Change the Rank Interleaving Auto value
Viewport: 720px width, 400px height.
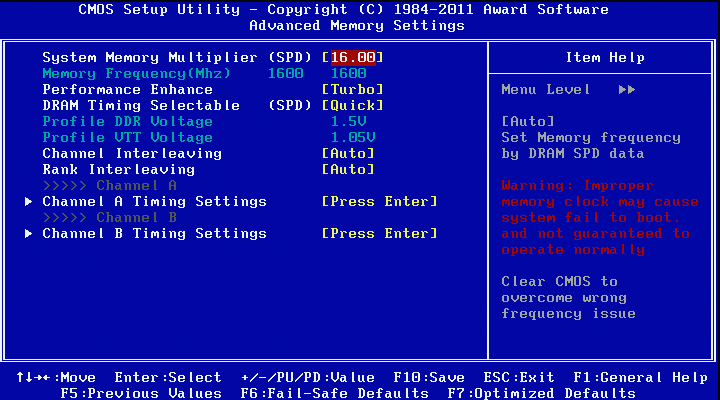point(348,169)
